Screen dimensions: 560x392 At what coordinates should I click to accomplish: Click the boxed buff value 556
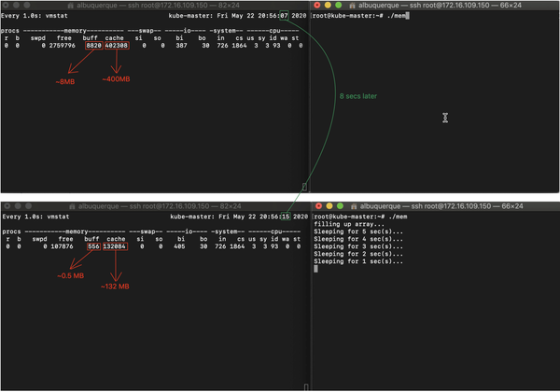pyautogui.click(x=93, y=248)
